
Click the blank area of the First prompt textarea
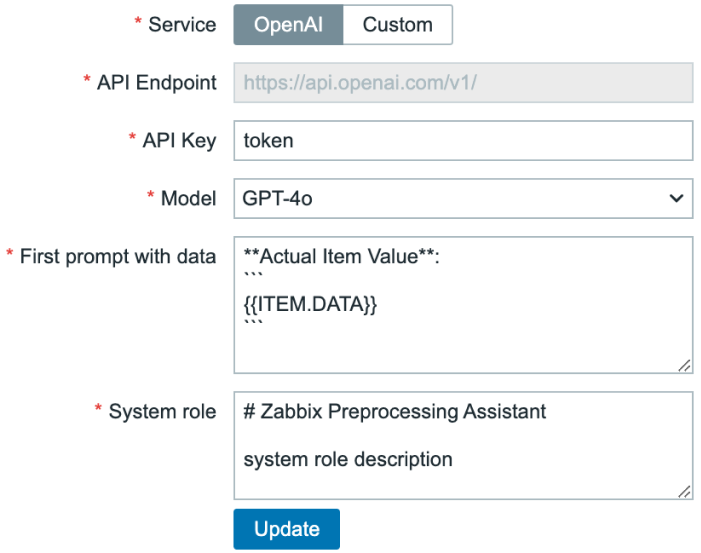[463, 349]
